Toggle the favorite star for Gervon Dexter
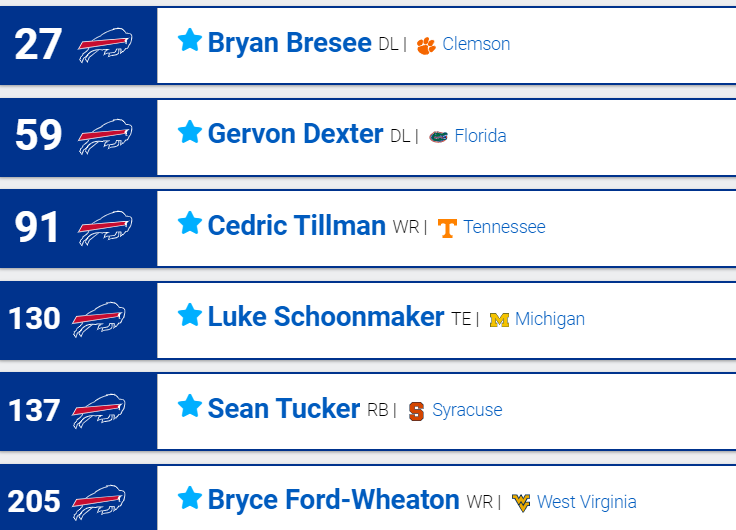 click(x=190, y=131)
